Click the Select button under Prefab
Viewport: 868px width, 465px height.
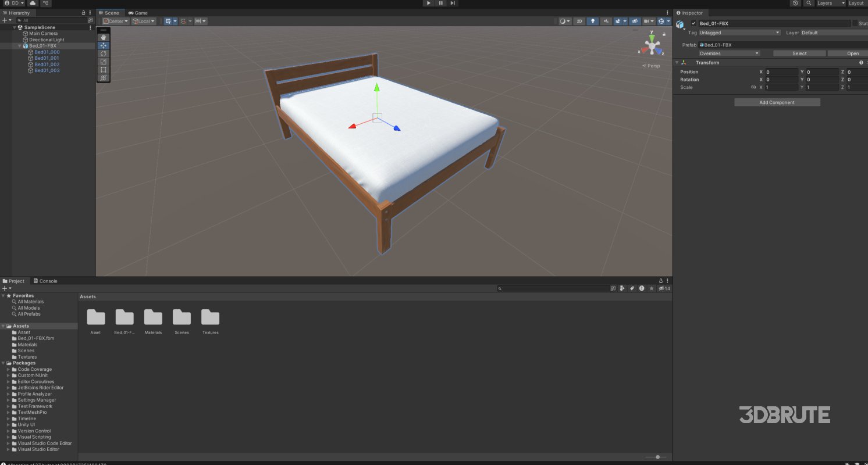(799, 53)
